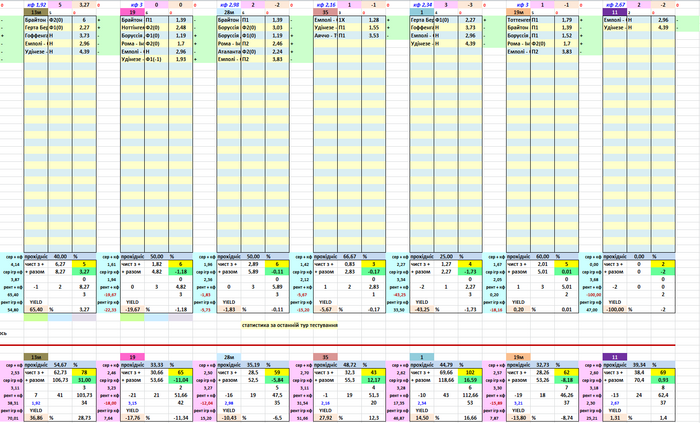Click the 'Аталанта' team cell
This screenshot has width=700, height=423.
[x=229, y=51]
